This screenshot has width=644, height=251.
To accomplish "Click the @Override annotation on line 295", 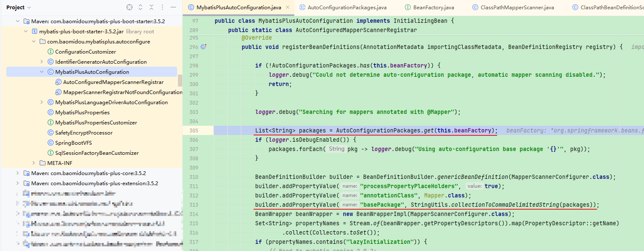I will tap(256, 38).
